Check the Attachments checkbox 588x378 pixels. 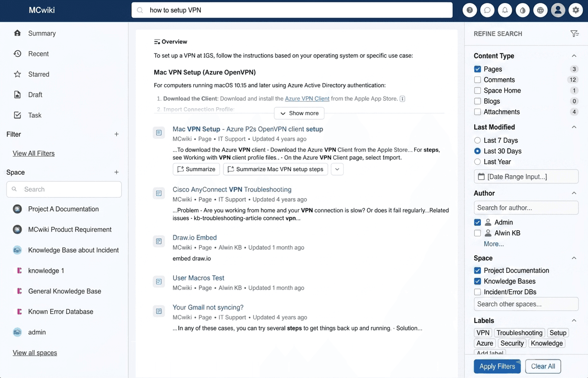click(x=477, y=112)
